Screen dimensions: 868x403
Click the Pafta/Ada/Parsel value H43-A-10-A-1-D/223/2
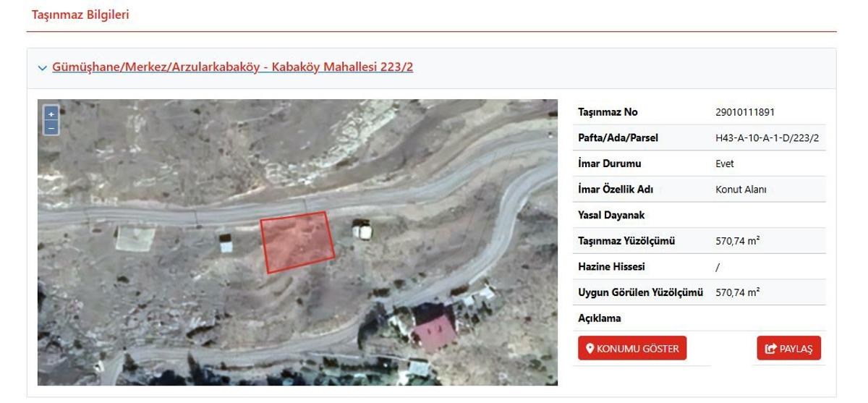[x=767, y=137]
